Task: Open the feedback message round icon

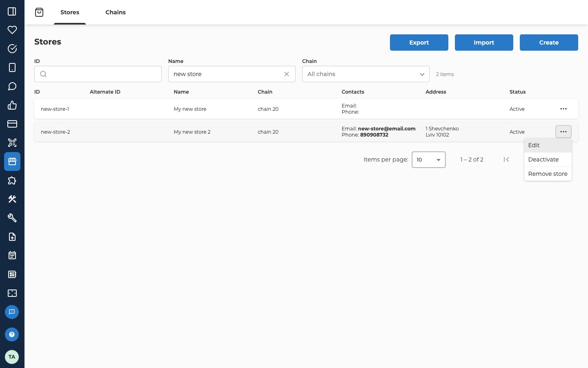Action: click(x=12, y=312)
